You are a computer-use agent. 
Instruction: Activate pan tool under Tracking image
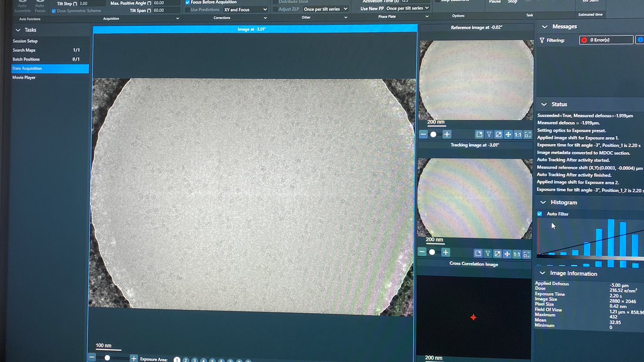pos(507,254)
